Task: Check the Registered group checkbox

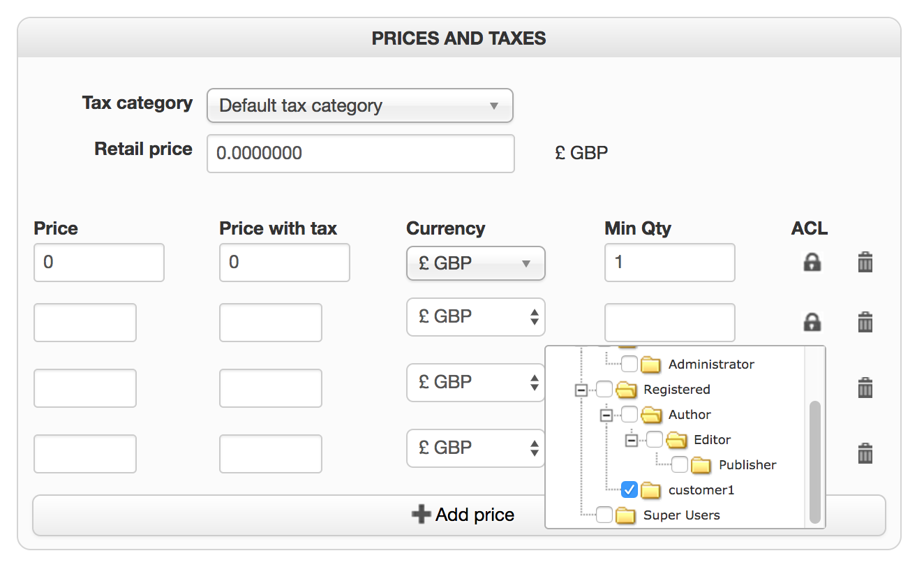Action: [x=604, y=389]
